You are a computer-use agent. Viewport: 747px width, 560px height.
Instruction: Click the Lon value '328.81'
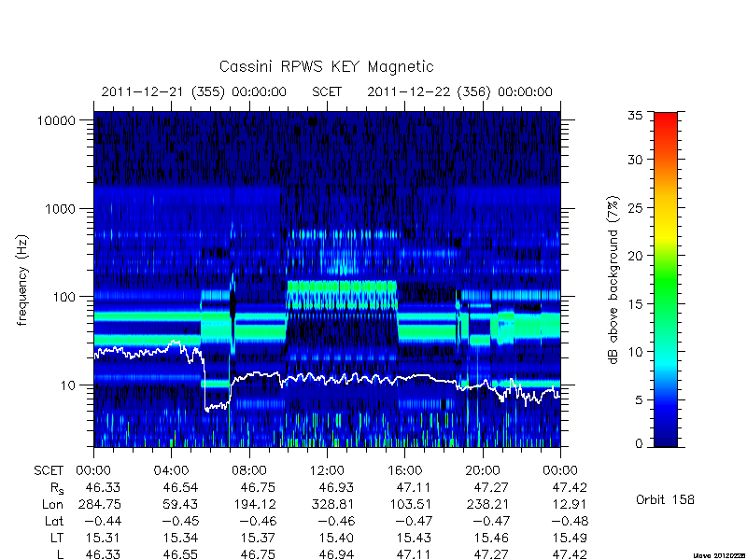(332, 505)
